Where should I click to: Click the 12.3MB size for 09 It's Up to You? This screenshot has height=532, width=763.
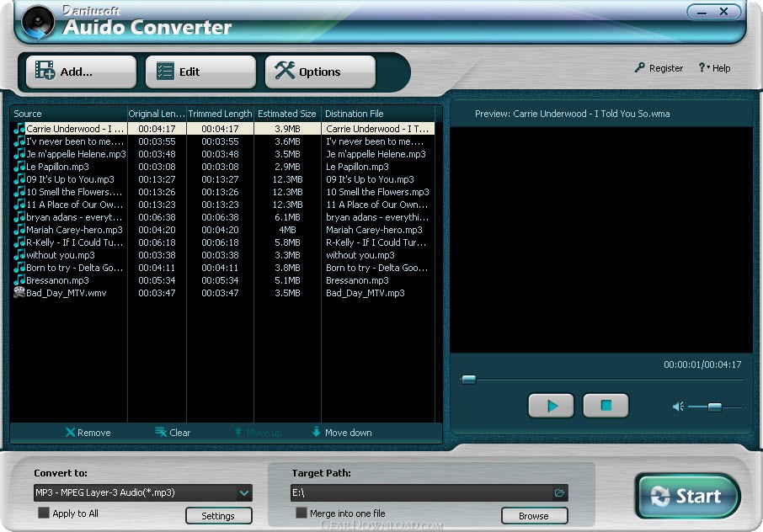(x=287, y=179)
